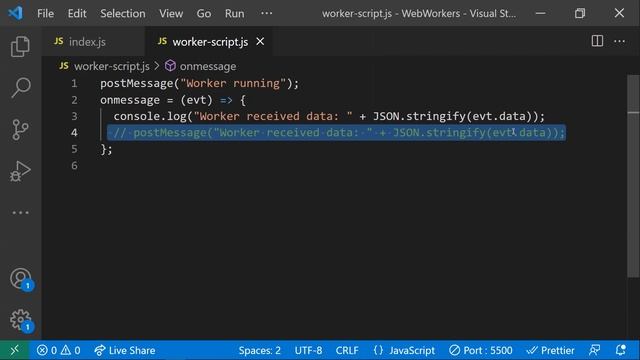This screenshot has height=360, width=640.
Task: Place cursor in postMessage("Worker running") line
Action: [x=200, y=84]
